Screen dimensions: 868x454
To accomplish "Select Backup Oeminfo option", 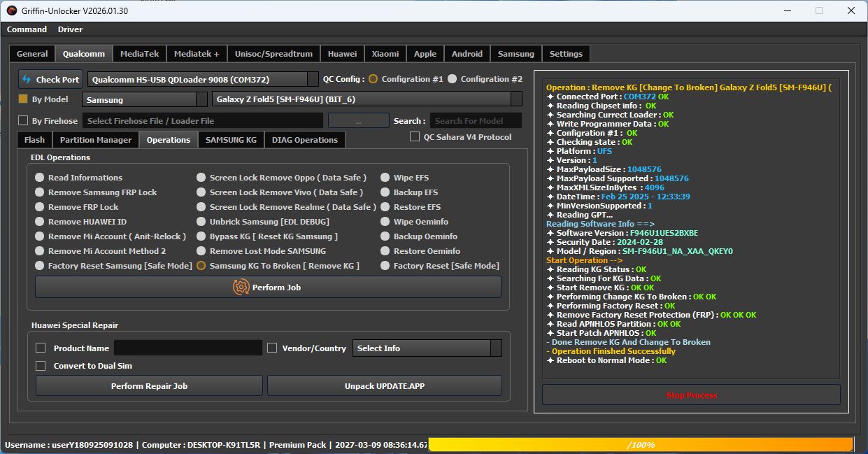I will 385,236.
